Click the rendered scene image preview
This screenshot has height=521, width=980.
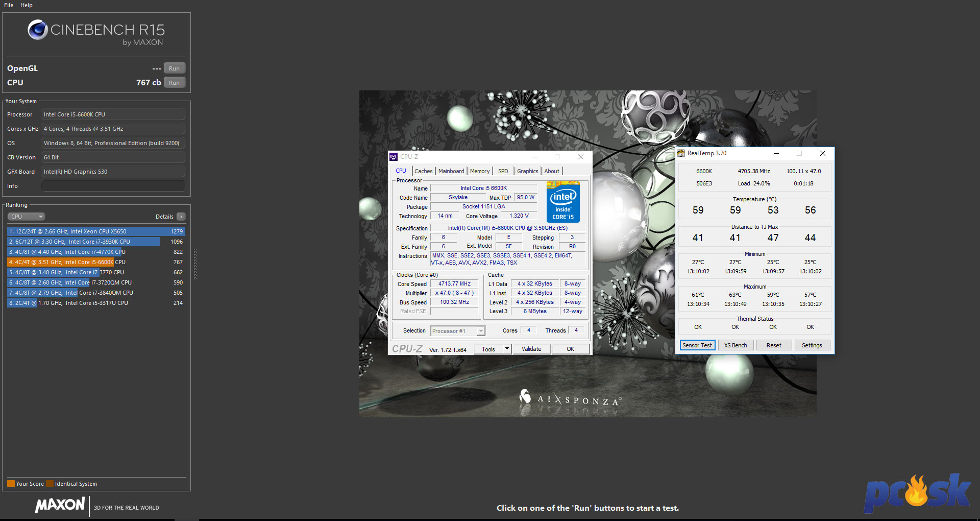tap(588, 254)
